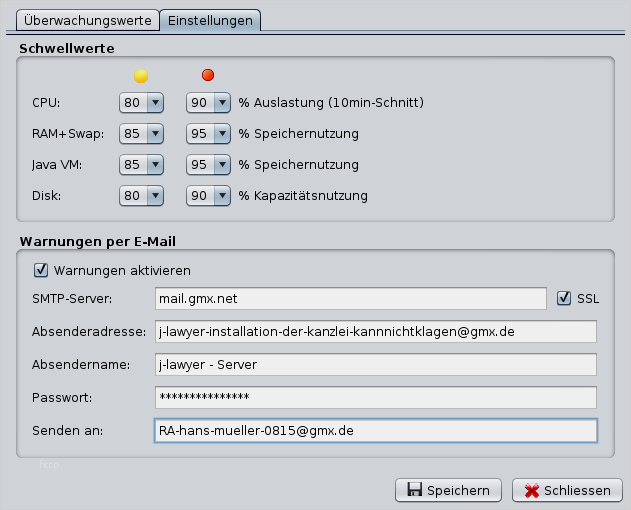
Task: Open the CPU yellow threshold dropdown
Action: click(141, 102)
